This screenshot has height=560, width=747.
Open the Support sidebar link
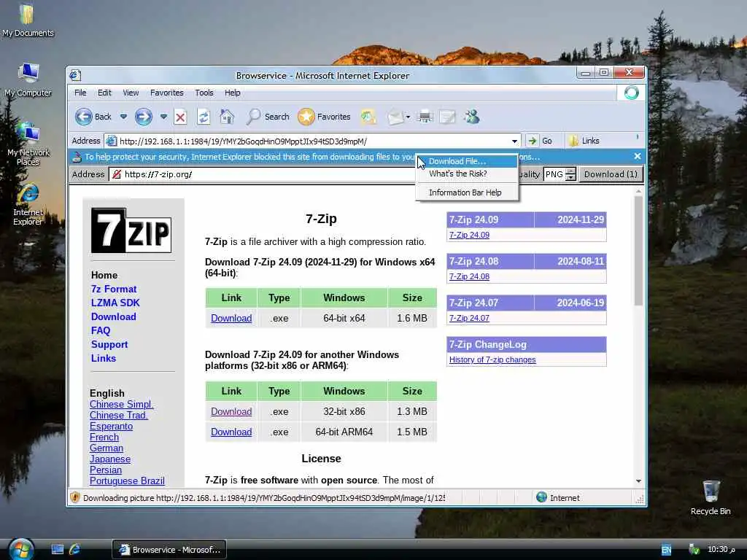point(109,344)
